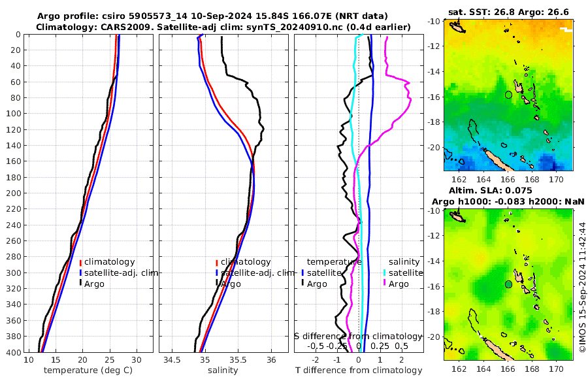Click longitude tick 166 under the SST map

click(508, 180)
